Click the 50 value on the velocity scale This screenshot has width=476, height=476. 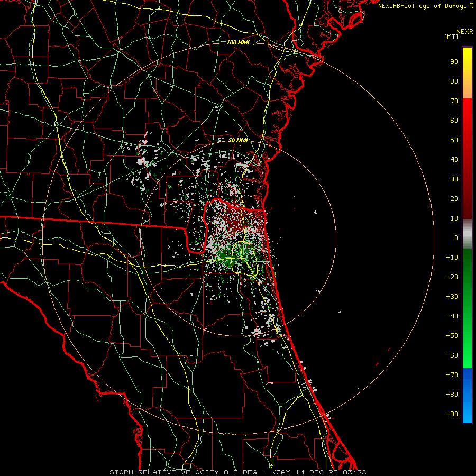tap(454, 140)
